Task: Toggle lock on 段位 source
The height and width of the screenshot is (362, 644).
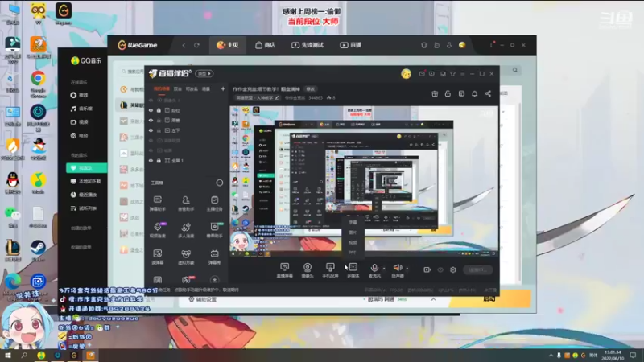Action: tap(159, 110)
